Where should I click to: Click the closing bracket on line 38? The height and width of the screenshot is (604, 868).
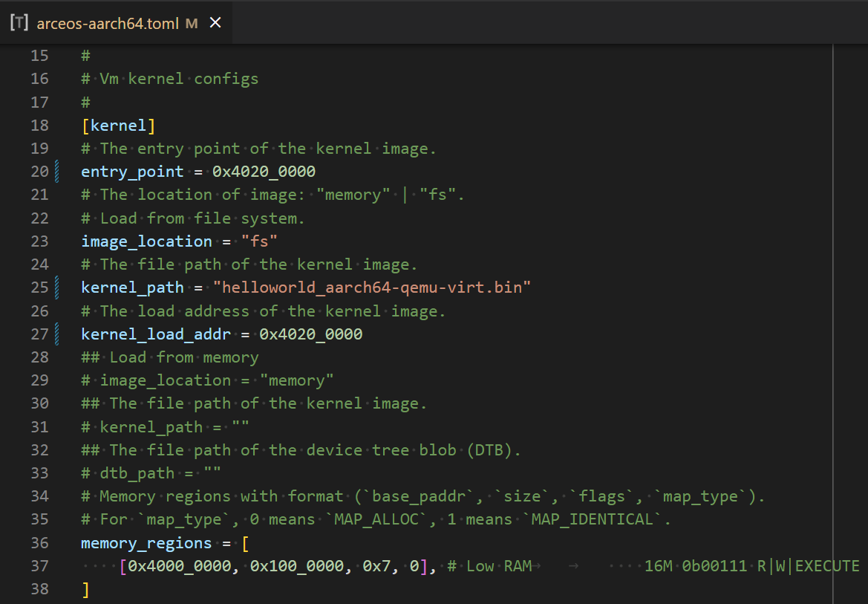click(85, 590)
